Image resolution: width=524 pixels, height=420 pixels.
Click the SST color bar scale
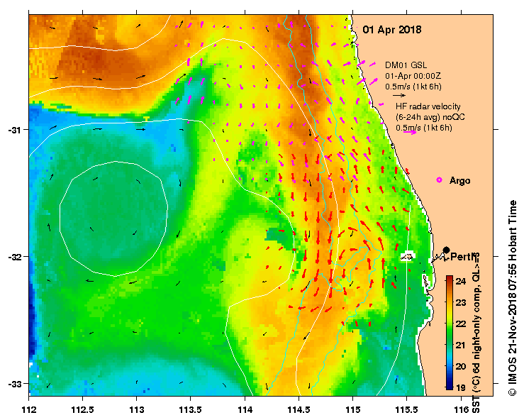(450, 333)
